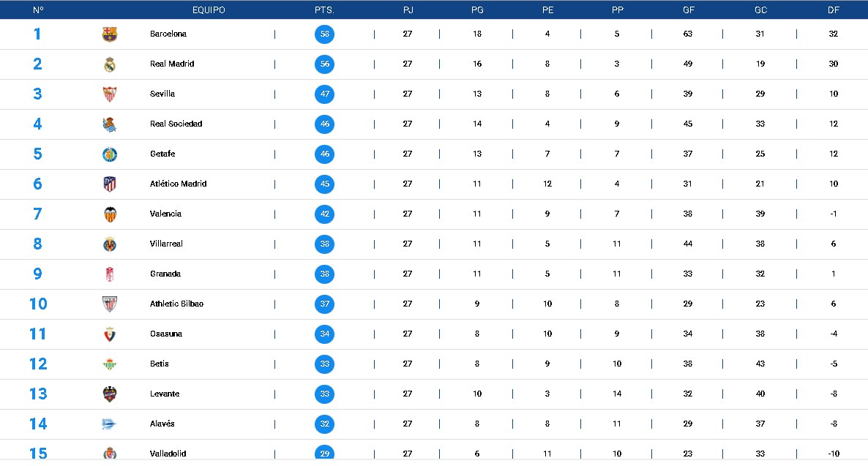The image size is (868, 466).
Task: Click the Real Sociedad crest icon
Action: click(110, 124)
